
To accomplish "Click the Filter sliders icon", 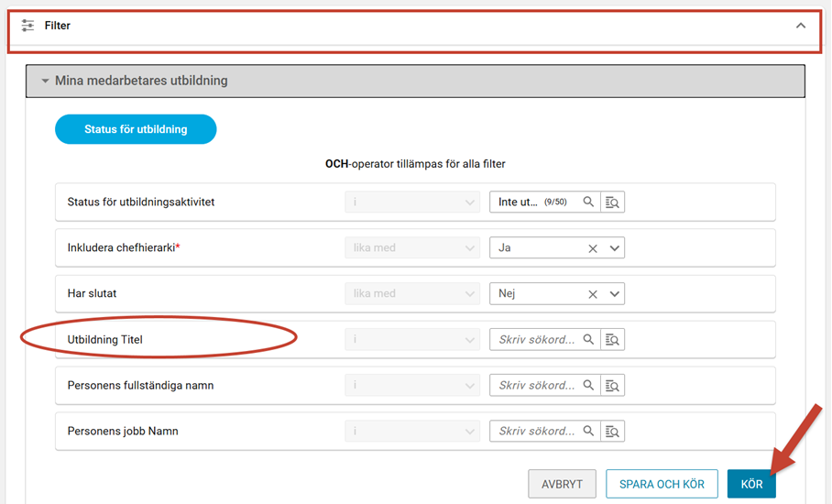I will (27, 26).
